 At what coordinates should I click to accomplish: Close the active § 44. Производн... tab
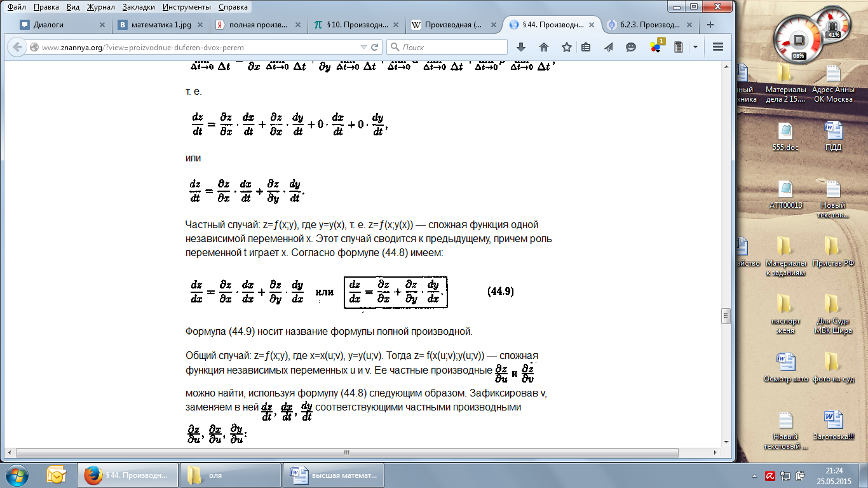(592, 25)
